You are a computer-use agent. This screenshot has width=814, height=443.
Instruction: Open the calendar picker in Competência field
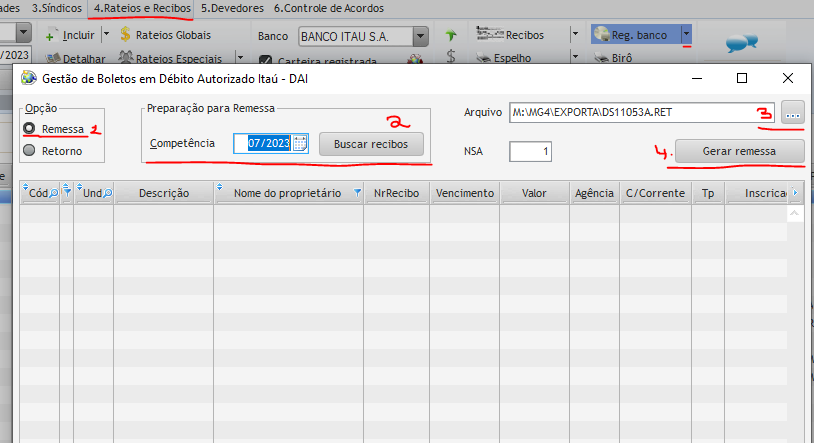(299, 144)
